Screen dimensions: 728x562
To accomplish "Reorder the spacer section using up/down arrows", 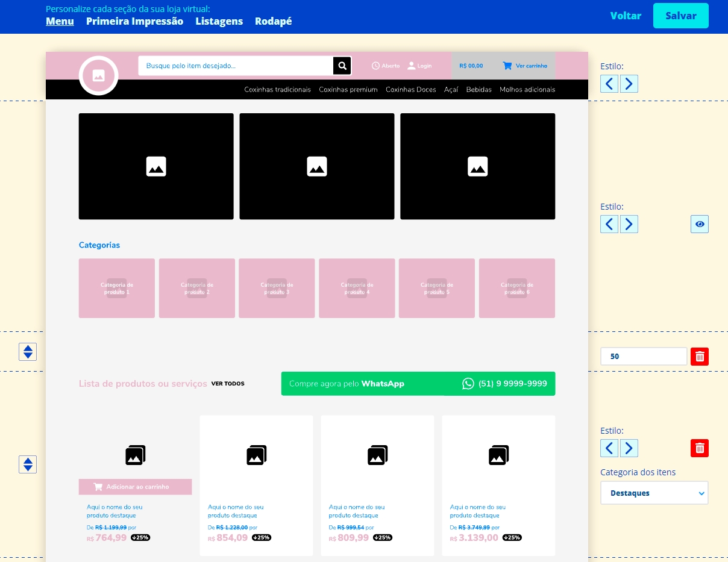I will coord(28,352).
